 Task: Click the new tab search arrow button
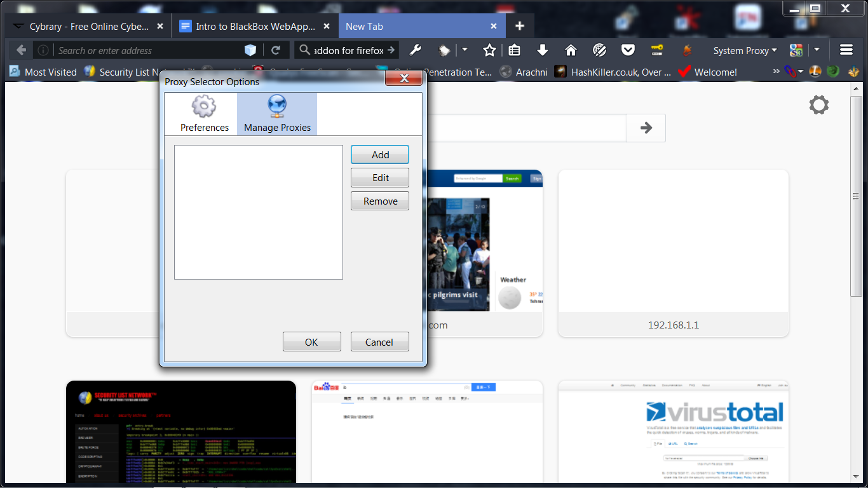(x=646, y=128)
